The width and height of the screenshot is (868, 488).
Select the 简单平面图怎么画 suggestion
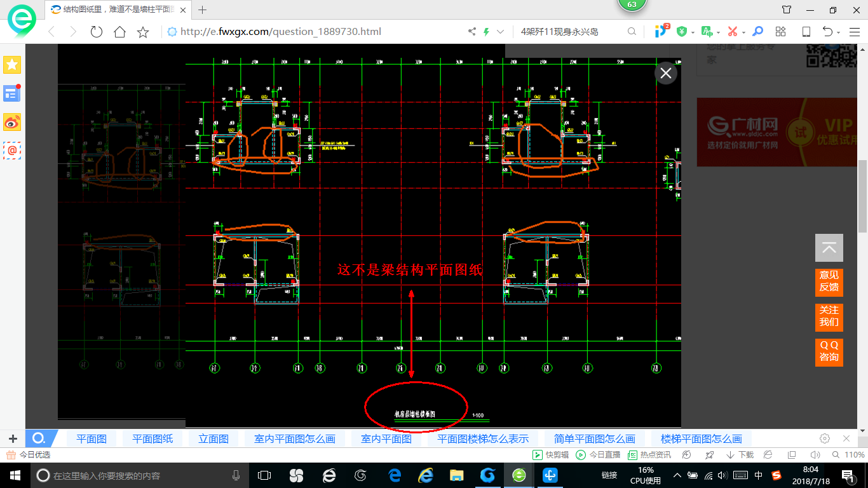point(595,438)
